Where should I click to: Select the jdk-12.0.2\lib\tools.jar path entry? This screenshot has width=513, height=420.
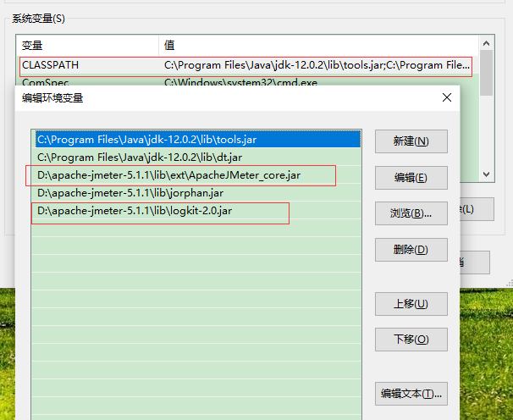click(x=196, y=140)
